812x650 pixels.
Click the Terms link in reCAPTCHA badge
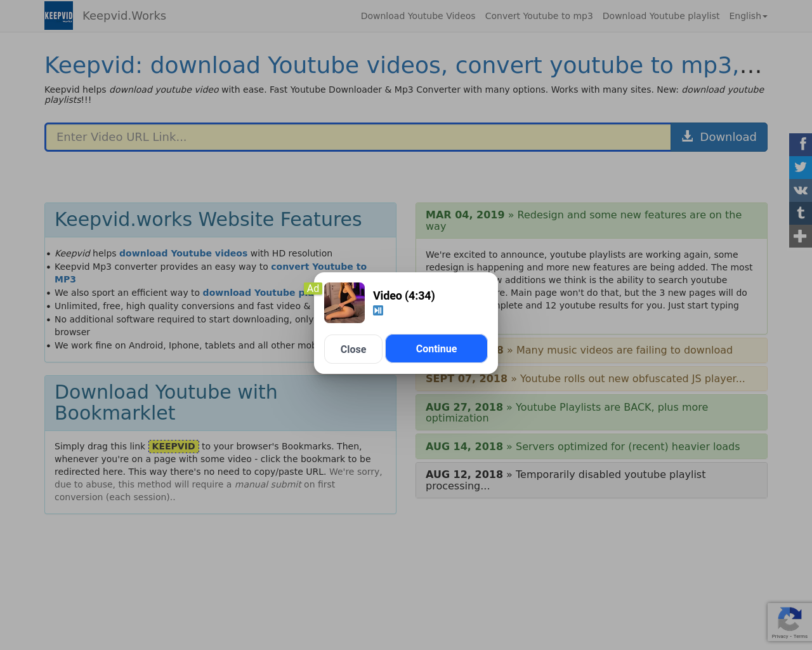(x=801, y=636)
